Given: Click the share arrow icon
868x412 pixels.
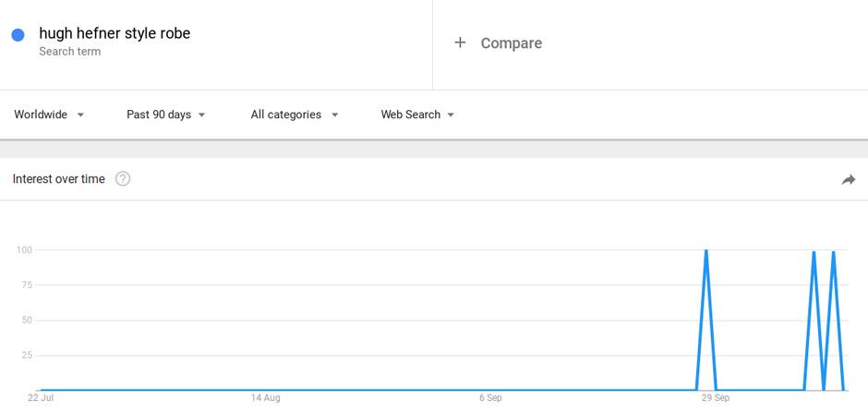Looking at the screenshot, I should click(x=848, y=179).
